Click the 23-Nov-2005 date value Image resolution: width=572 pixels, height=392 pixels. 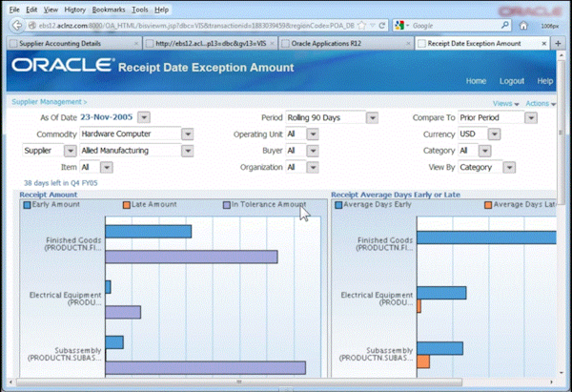106,117
